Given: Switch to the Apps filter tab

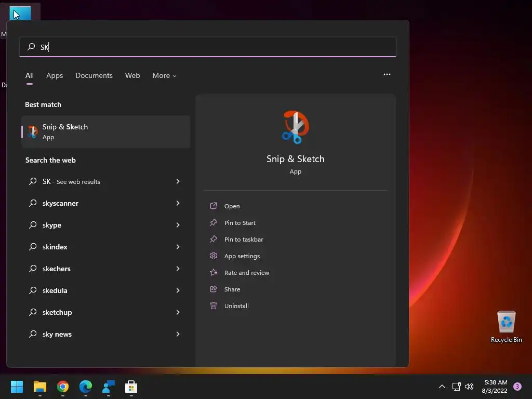Looking at the screenshot, I should [x=55, y=75].
